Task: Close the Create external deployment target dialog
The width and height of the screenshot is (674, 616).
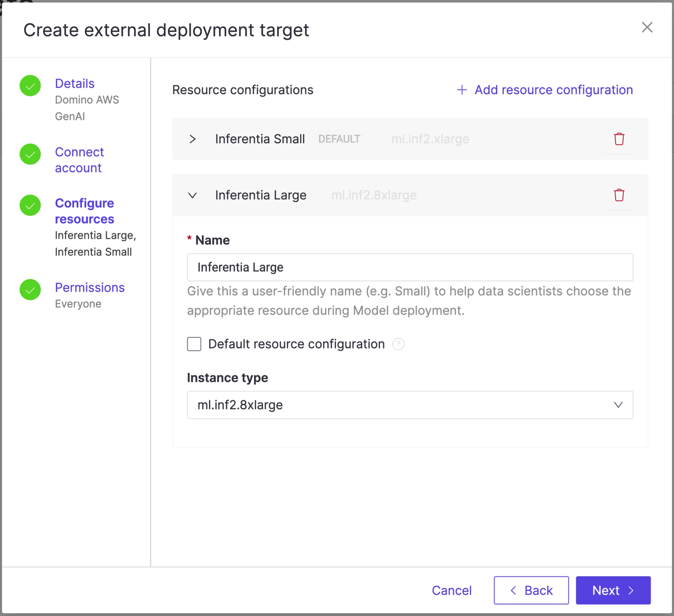Action: click(647, 27)
